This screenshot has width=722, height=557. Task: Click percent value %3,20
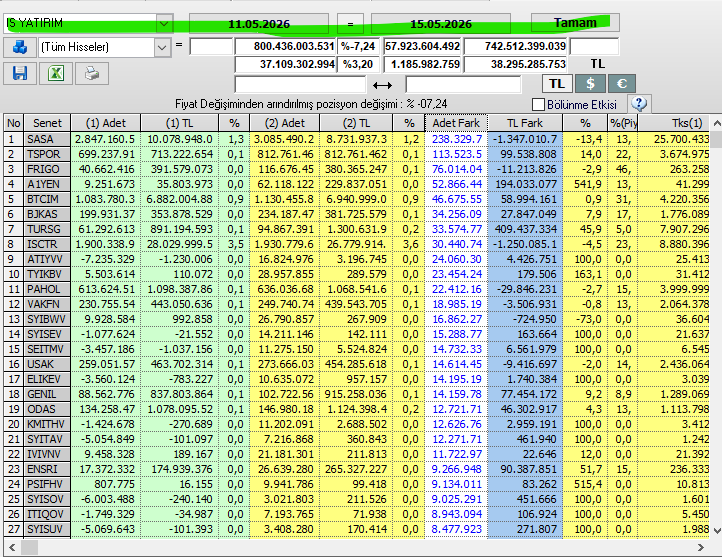pos(359,64)
